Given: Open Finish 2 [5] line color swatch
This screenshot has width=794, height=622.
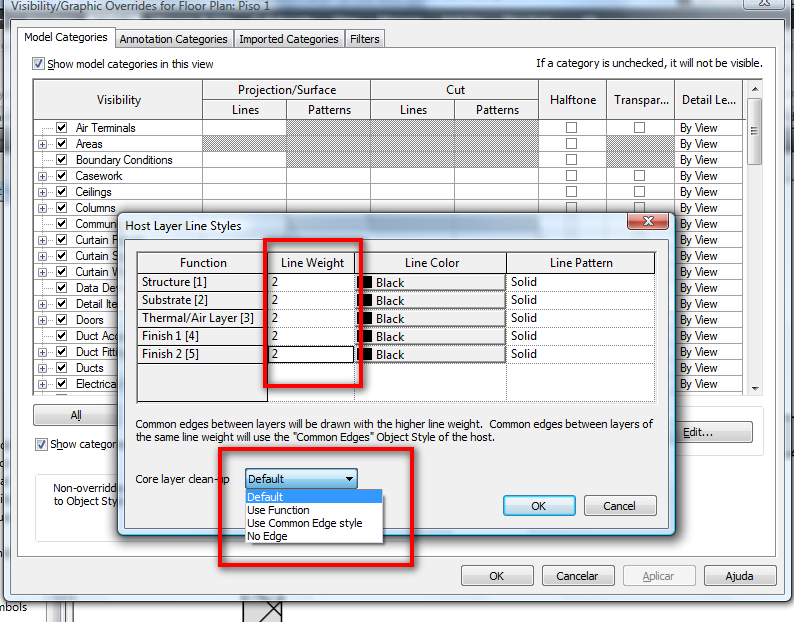Looking at the screenshot, I should click(430, 355).
